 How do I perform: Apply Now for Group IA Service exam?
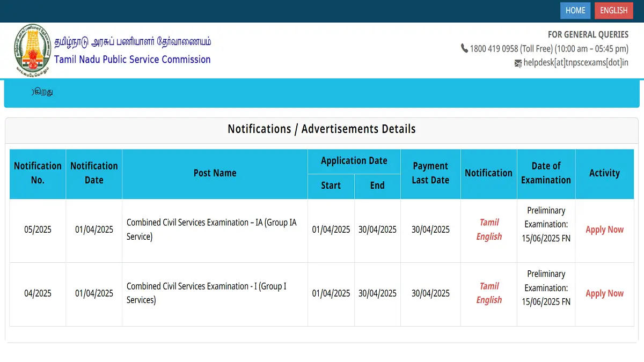tap(604, 230)
